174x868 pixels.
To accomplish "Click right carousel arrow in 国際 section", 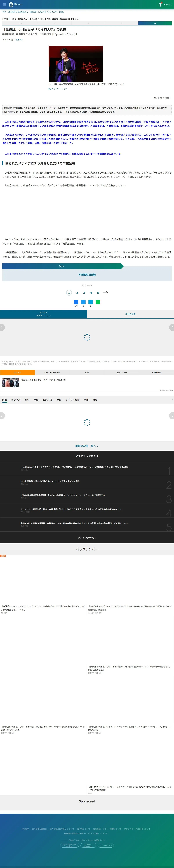I will (x=172, y=416).
